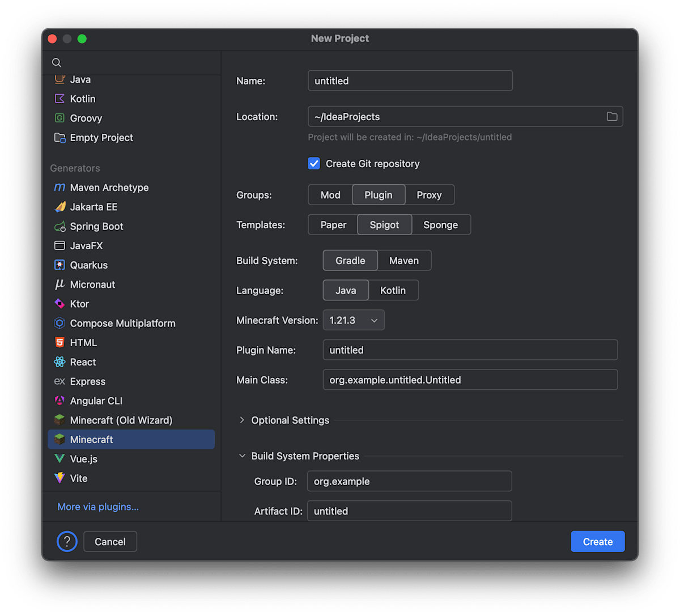Select the Mod group

[330, 195]
